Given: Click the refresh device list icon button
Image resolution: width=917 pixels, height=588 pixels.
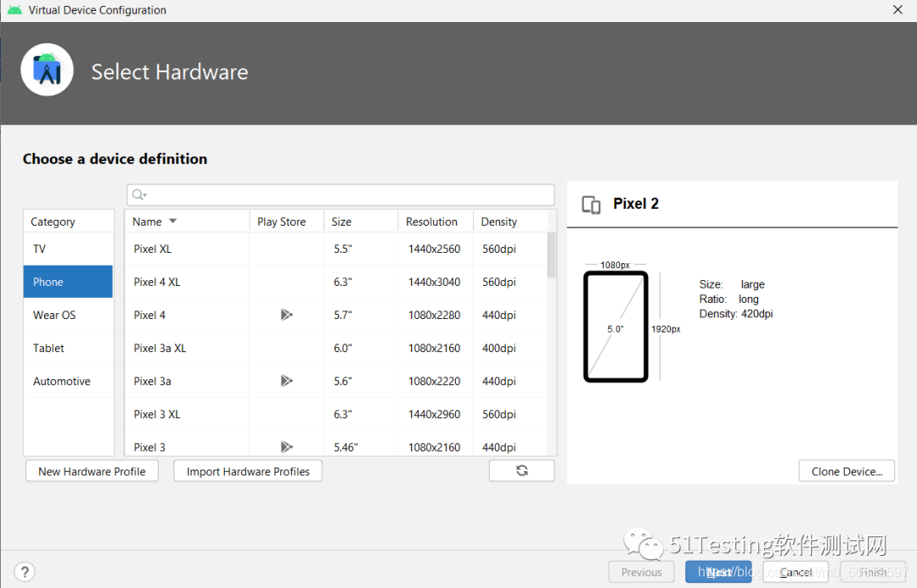Looking at the screenshot, I should (x=521, y=471).
